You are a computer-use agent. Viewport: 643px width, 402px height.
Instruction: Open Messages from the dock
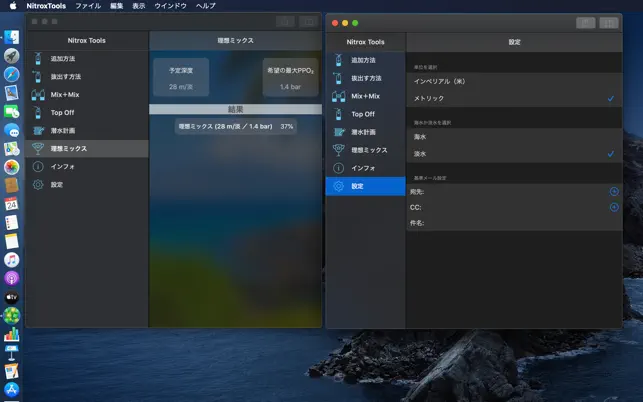pos(11,130)
